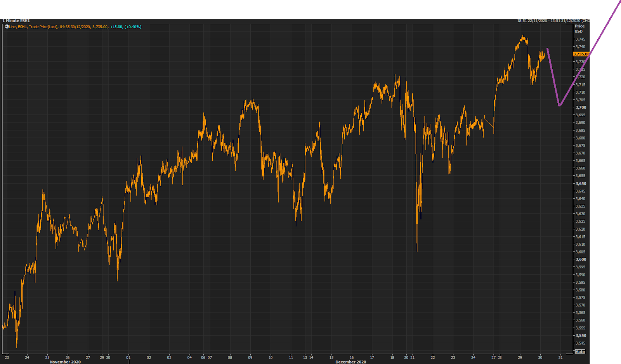This screenshot has width=621, height=364.
Task: Click the date 25 on the time axis
Action: [47, 357]
